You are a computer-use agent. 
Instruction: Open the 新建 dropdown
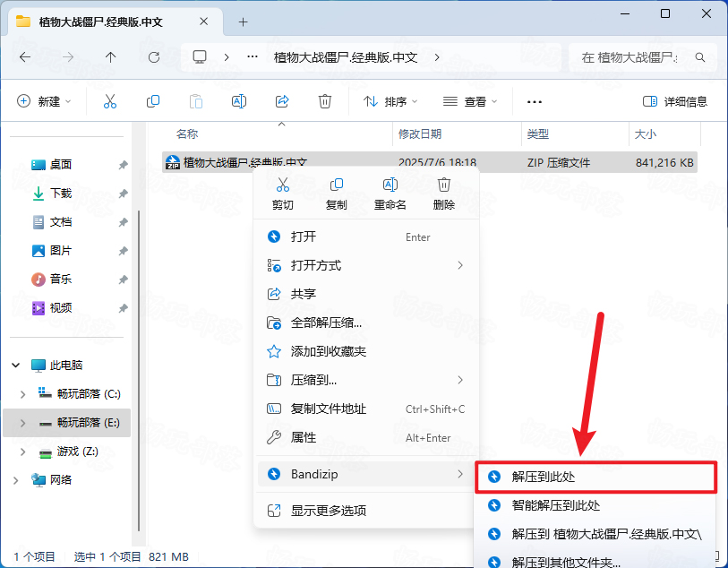[x=44, y=101]
